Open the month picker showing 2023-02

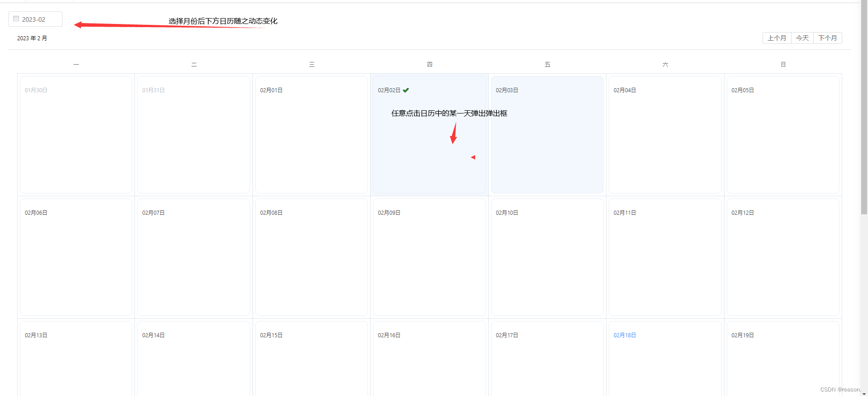tap(35, 19)
